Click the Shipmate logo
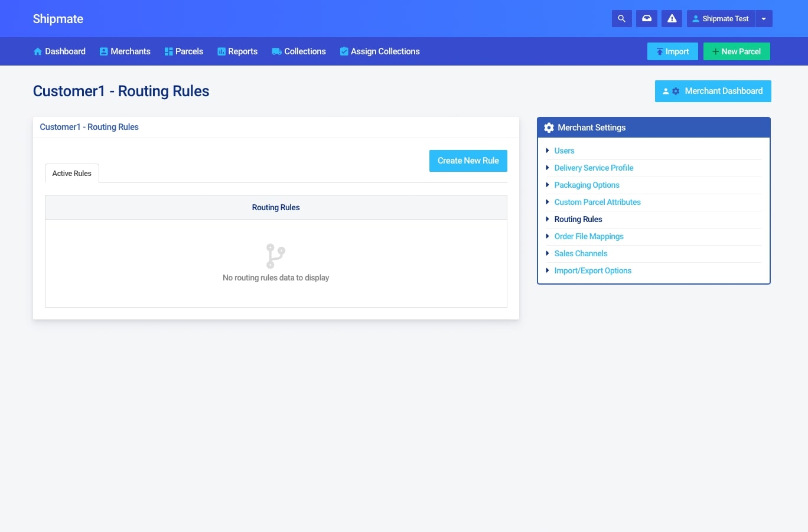The height and width of the screenshot is (532, 808). pyautogui.click(x=58, y=19)
